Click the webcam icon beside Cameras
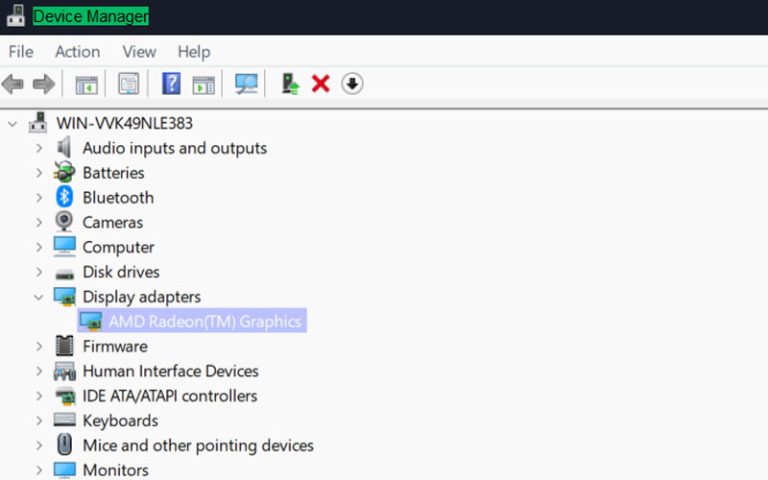 click(x=64, y=221)
